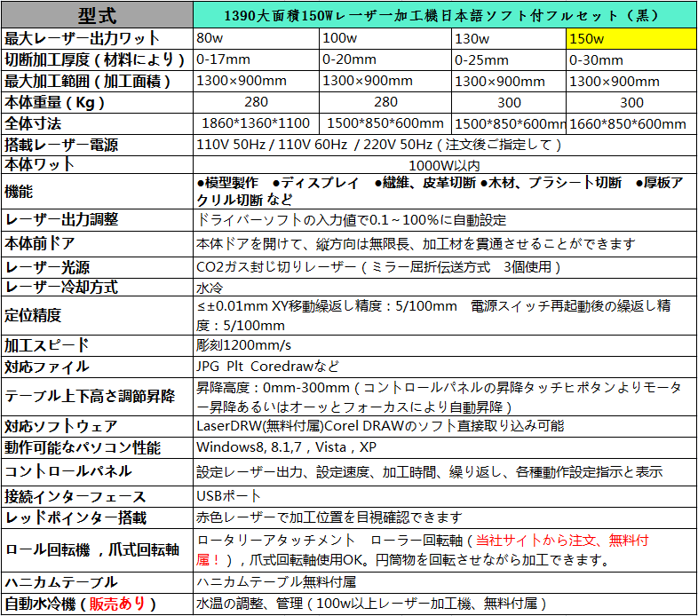Click the 'テーブル上下高さ調節昇降' row label
The image size is (698, 616).
tap(97, 397)
